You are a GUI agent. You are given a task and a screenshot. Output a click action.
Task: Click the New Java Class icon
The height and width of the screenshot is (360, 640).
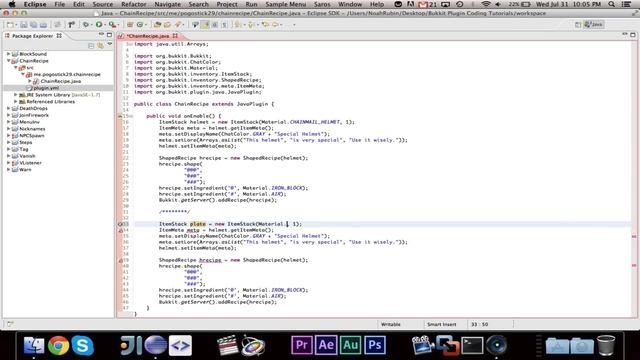click(x=140, y=25)
